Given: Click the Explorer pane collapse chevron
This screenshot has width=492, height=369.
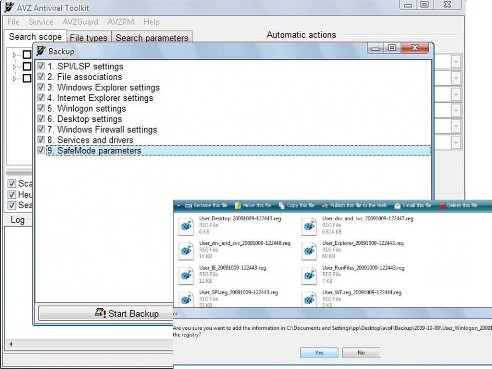Looking at the screenshot, I should click(175, 313).
